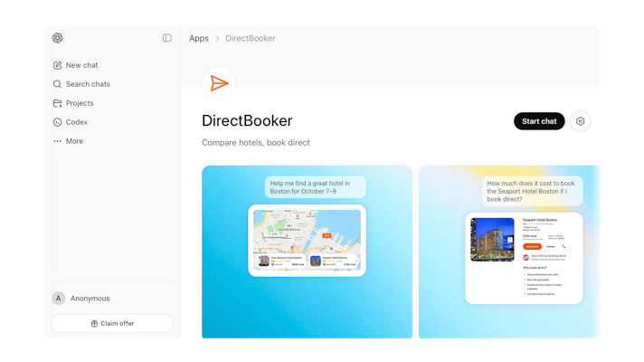The image size is (644, 362).
Task: Open the Anonymous account menu
Action: pyautogui.click(x=80, y=299)
